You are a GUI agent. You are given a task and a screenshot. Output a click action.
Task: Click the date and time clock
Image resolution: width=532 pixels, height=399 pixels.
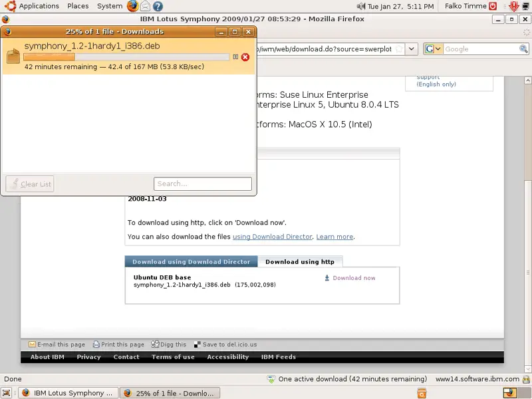[x=401, y=6]
